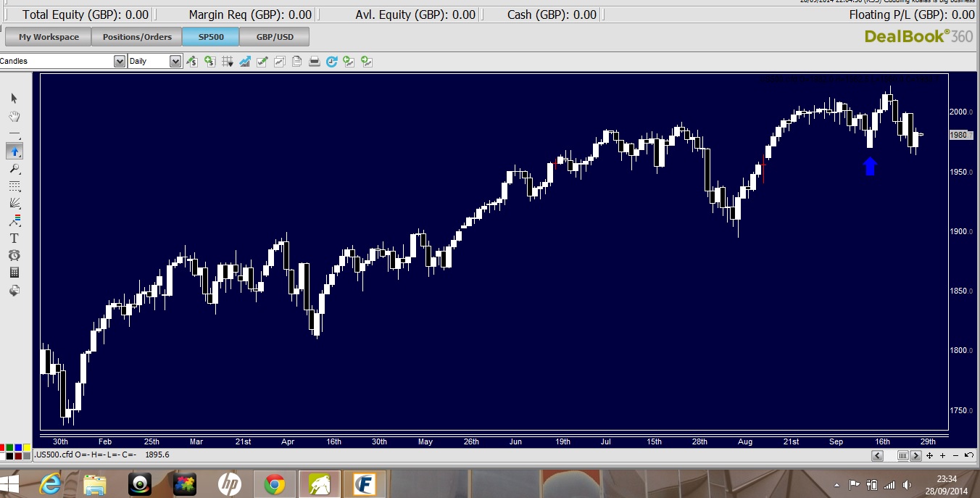Click the blue rising chart indicator icon
The image size is (980, 498).
pos(244,62)
